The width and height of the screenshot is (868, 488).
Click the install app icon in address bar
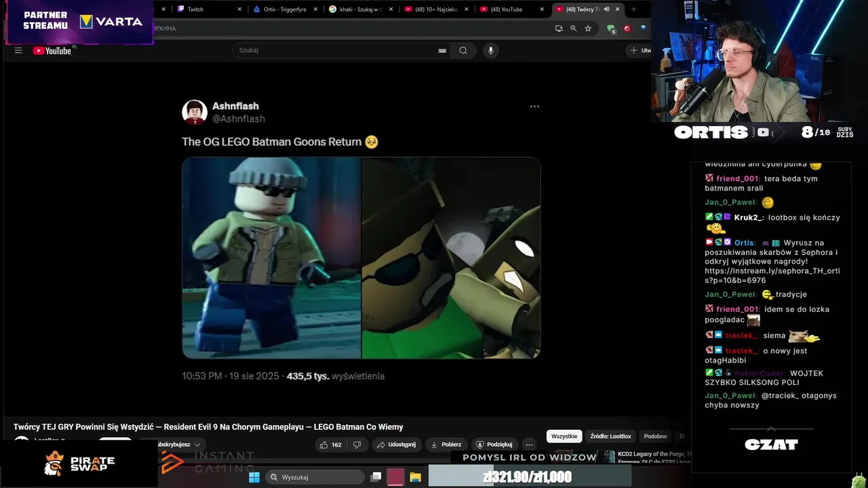(559, 28)
